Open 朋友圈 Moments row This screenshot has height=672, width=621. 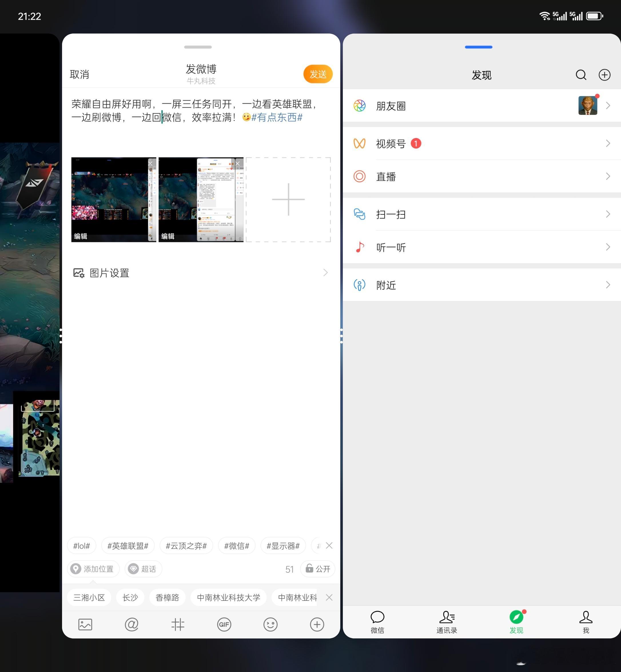pyautogui.click(x=481, y=105)
